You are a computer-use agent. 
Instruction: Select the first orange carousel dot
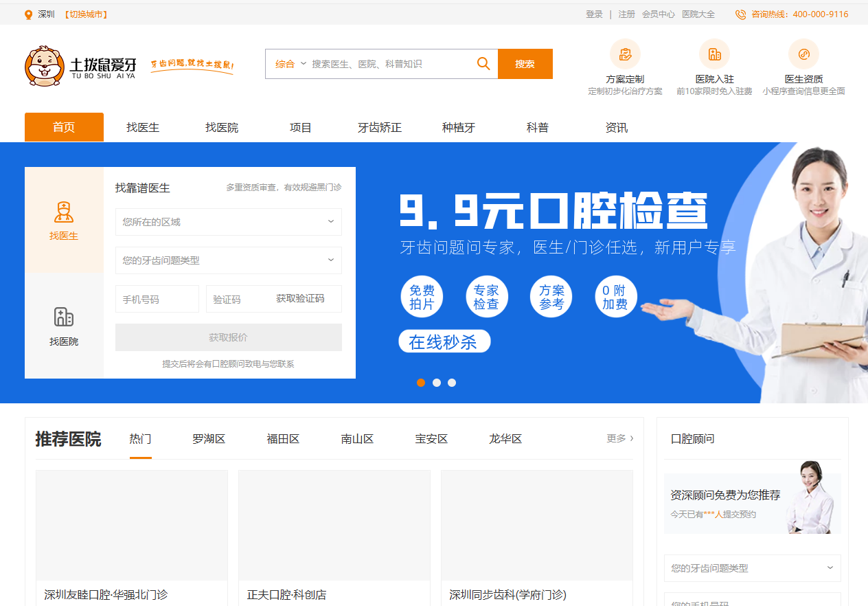(x=421, y=383)
